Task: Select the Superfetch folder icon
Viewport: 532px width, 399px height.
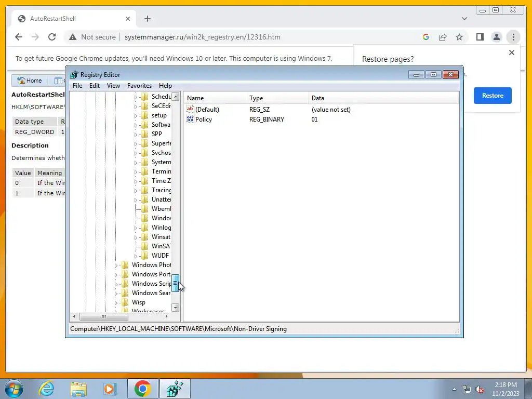Action: [x=145, y=143]
